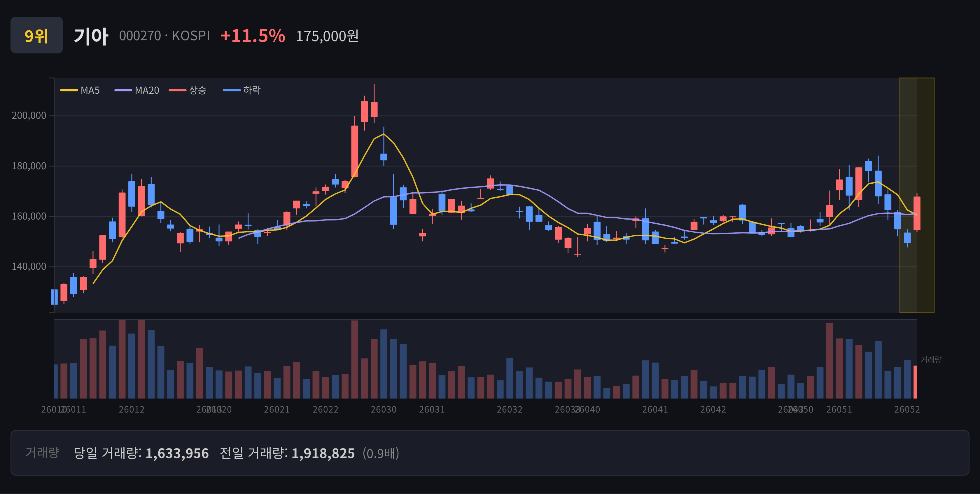Screen dimensions: 980x494
Task: Click the 26041 date axis label
Action: point(655,409)
